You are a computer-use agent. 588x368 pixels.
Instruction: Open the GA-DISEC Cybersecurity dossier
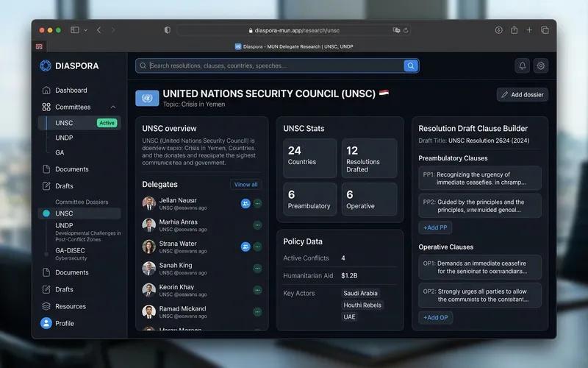click(71, 254)
